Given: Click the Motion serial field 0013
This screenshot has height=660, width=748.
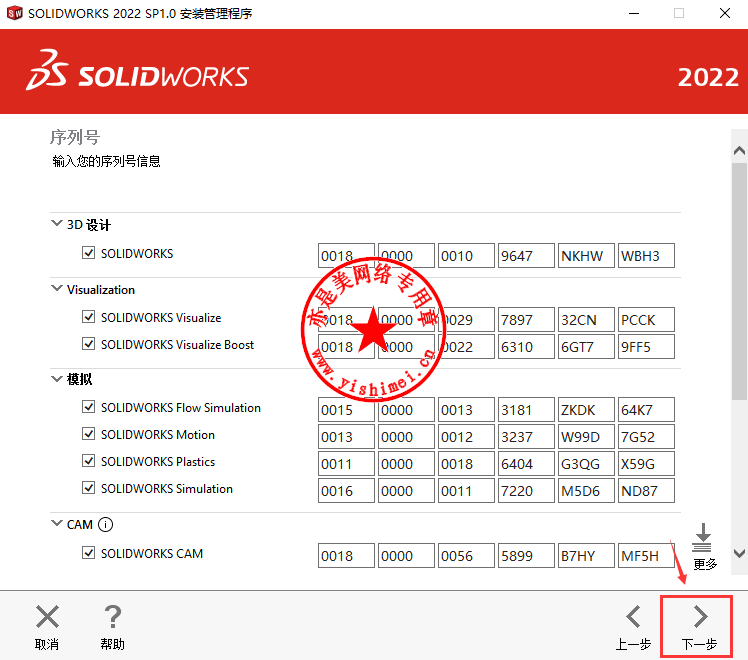Looking at the screenshot, I should coord(346,437).
